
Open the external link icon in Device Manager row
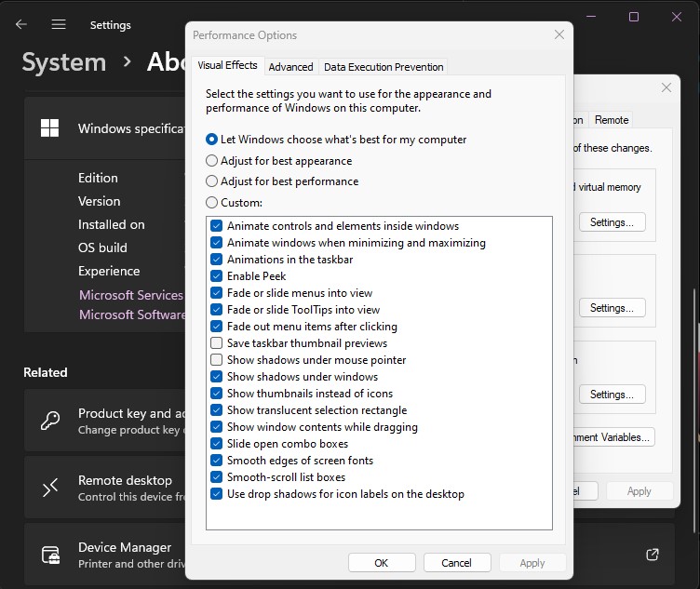click(653, 555)
